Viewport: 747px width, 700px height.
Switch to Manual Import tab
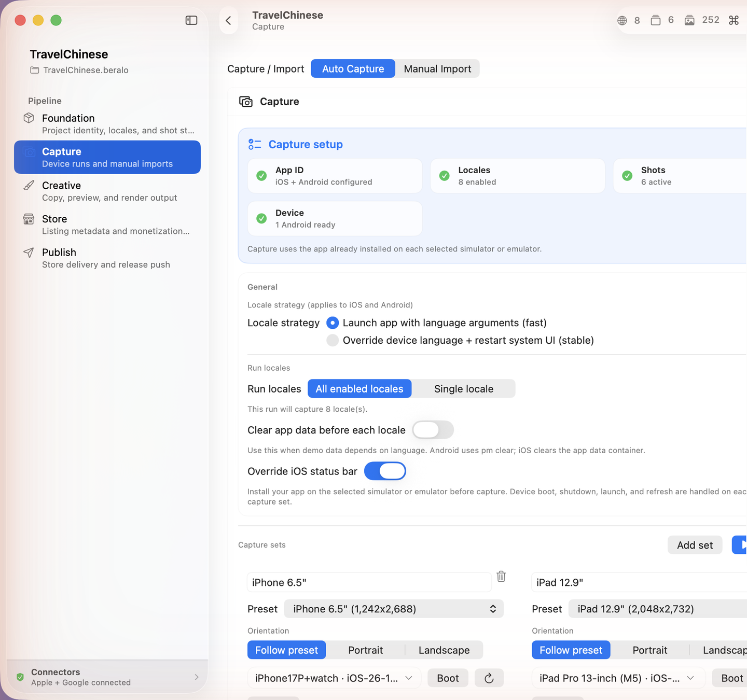[x=437, y=69]
